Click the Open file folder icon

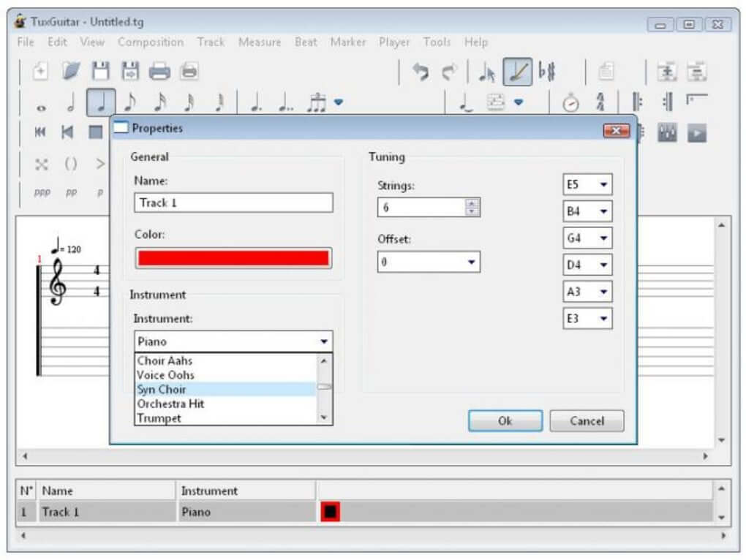[71, 71]
